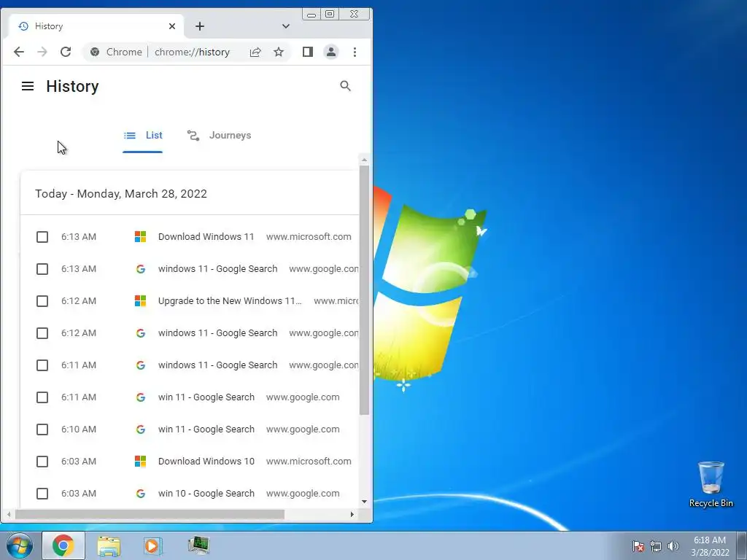
Task: Click the forward navigation arrow
Action: (42, 52)
